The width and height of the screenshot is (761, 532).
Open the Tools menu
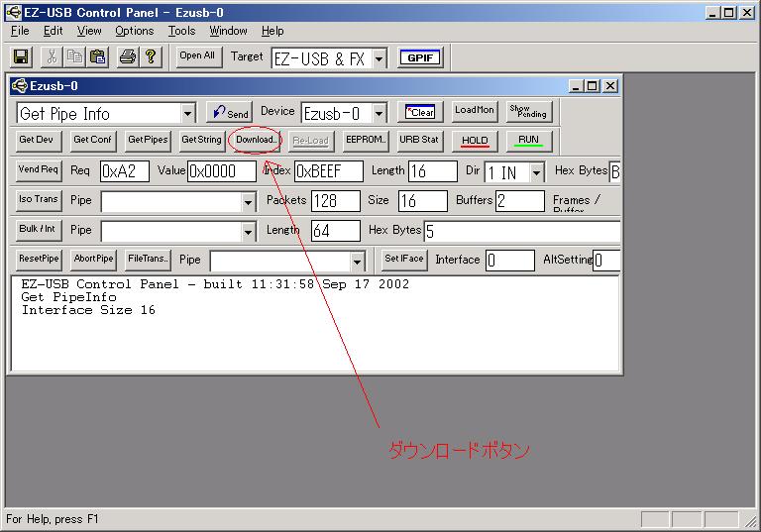coord(181,31)
